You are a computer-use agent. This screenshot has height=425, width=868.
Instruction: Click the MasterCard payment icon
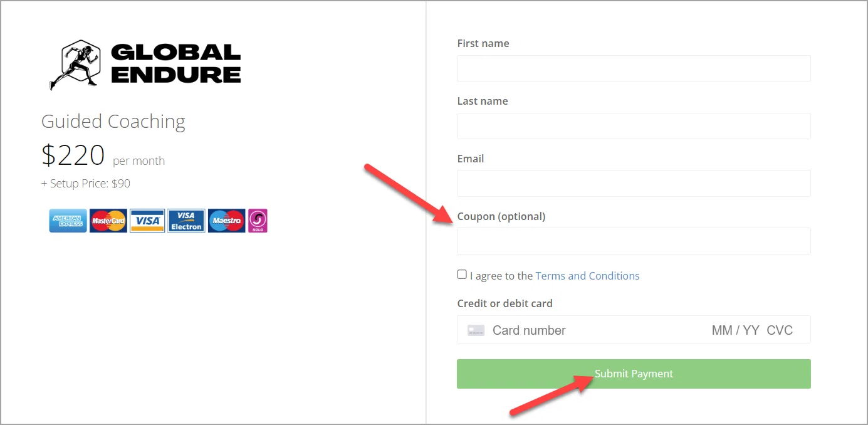pos(108,221)
